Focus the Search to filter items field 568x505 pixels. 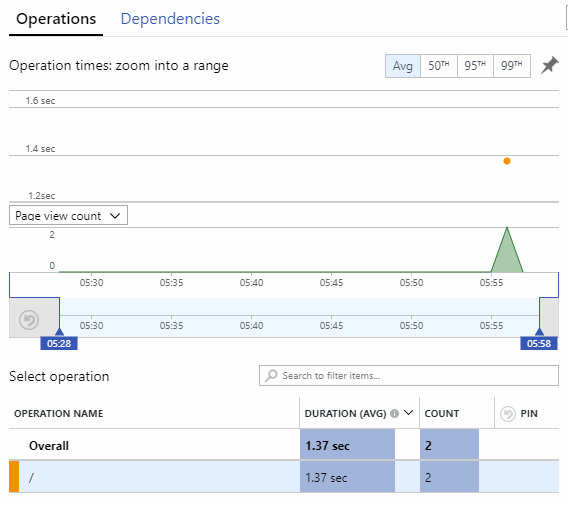(409, 376)
